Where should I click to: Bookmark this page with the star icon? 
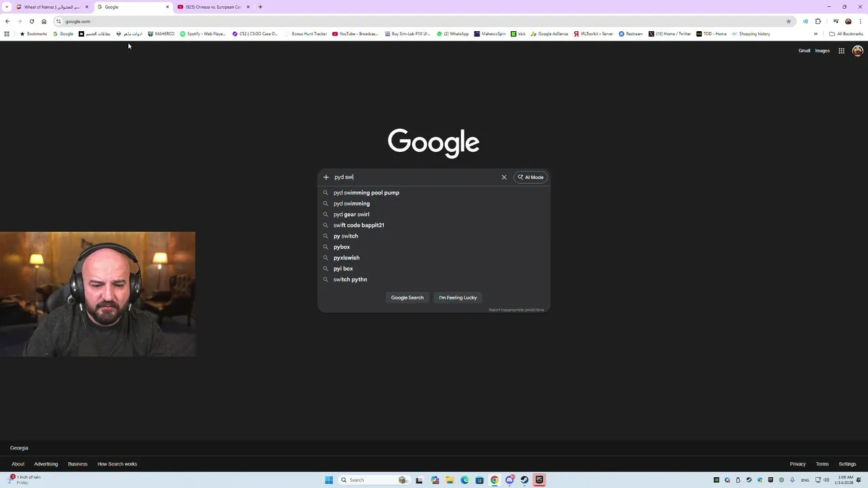(x=789, y=21)
